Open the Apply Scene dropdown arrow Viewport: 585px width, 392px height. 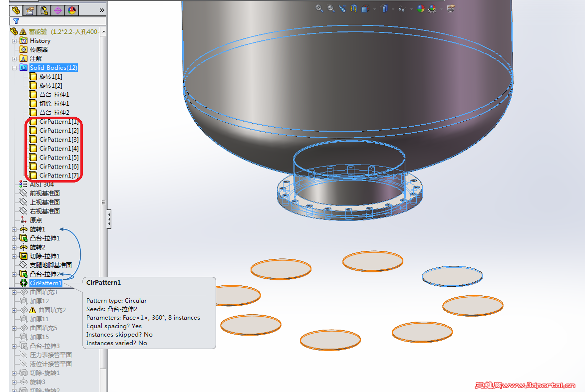(x=441, y=8)
